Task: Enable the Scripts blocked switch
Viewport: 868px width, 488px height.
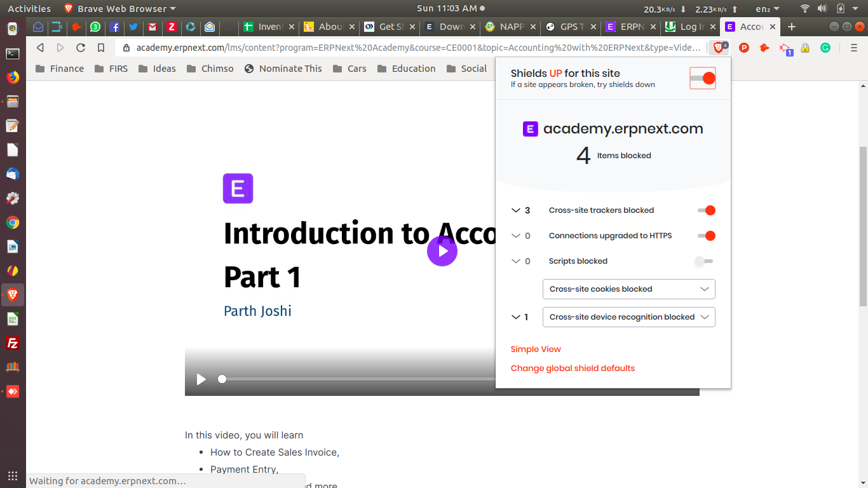Action: pos(704,261)
